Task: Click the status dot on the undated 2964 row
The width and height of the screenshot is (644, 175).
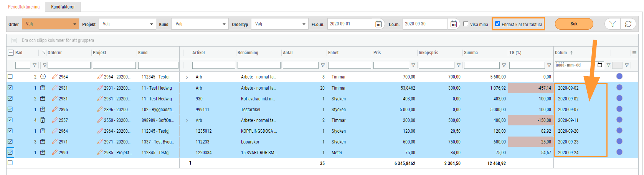Action: coord(619,76)
